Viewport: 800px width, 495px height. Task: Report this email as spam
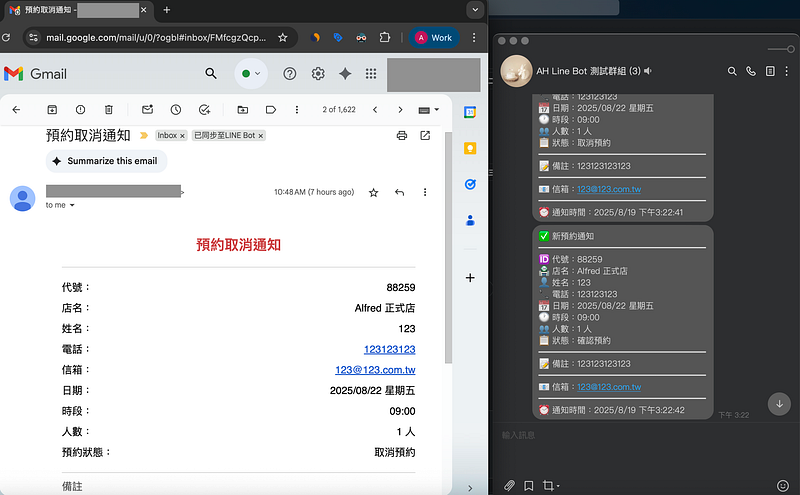click(x=80, y=110)
